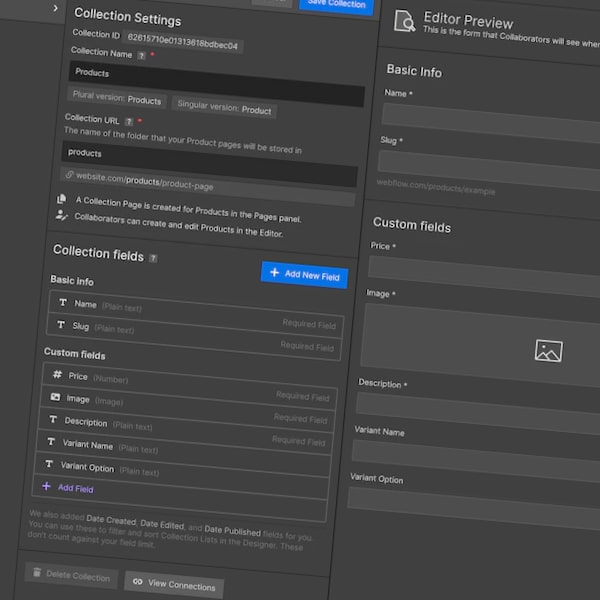
Task: Click the purple plus icon beside Add Field
Action: tap(46, 486)
